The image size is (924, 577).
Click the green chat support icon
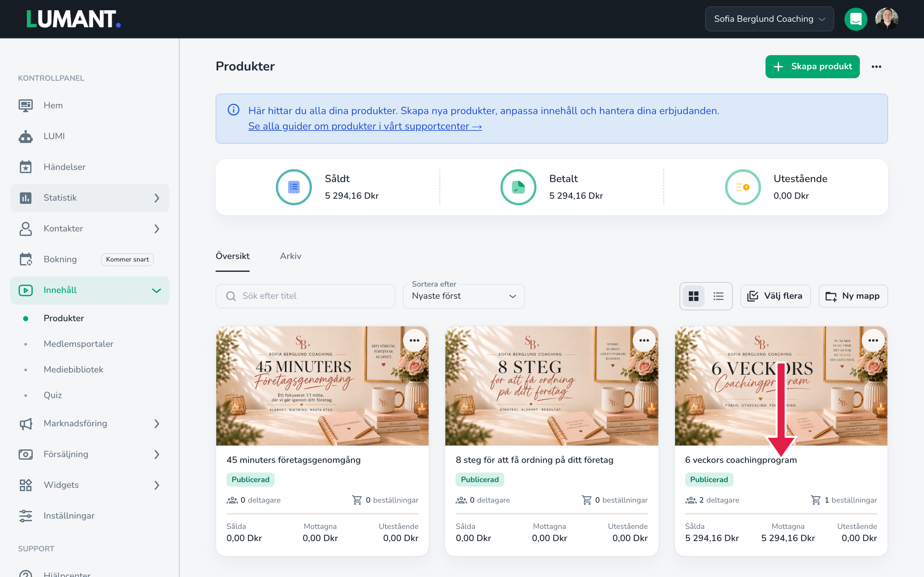coord(855,19)
